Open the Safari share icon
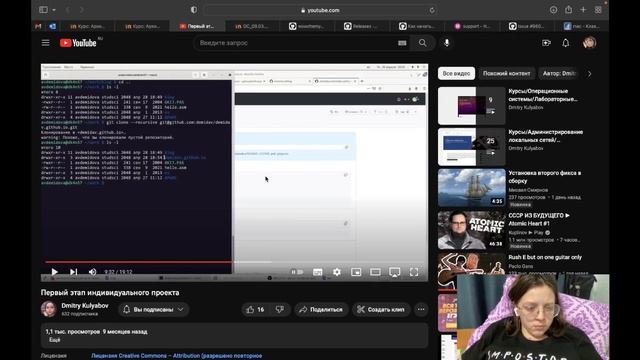Image resolution: width=640 pixels, height=360 pixels. [x=568, y=9]
